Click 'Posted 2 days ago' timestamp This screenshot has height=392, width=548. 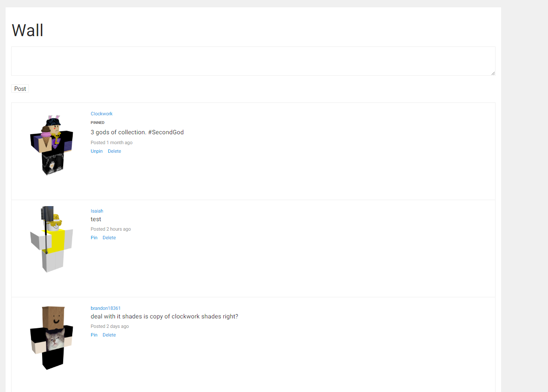[110, 326]
